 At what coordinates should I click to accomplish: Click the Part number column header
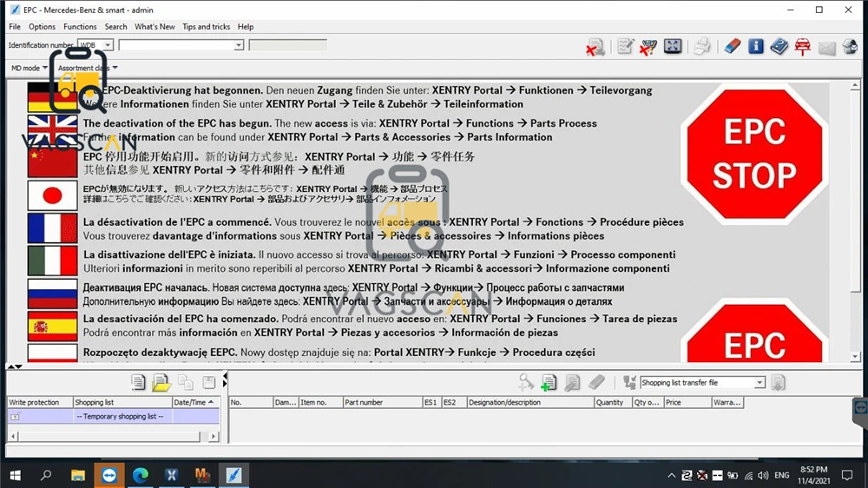click(382, 402)
